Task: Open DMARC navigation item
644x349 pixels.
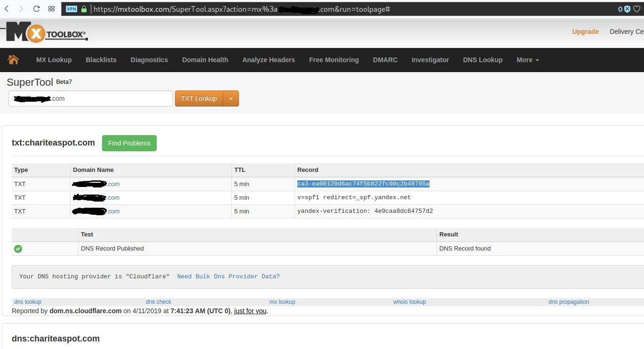Action: [x=385, y=60]
